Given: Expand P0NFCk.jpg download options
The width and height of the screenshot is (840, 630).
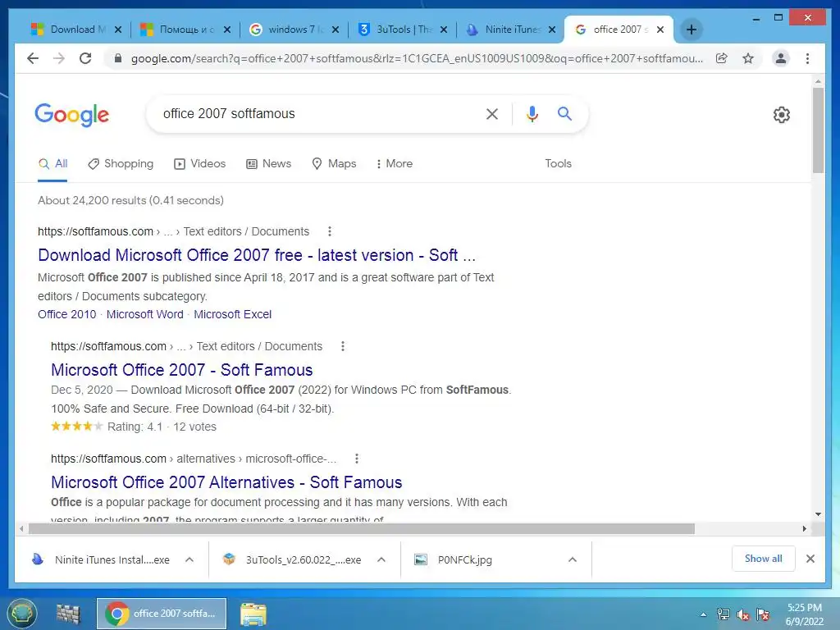Looking at the screenshot, I should pyautogui.click(x=572, y=559).
